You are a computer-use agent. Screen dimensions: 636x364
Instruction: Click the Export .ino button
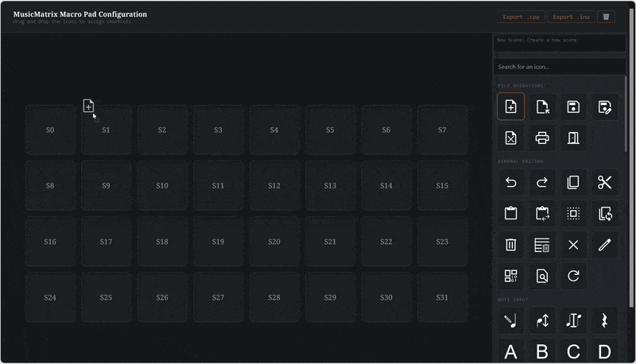pyautogui.click(x=571, y=17)
